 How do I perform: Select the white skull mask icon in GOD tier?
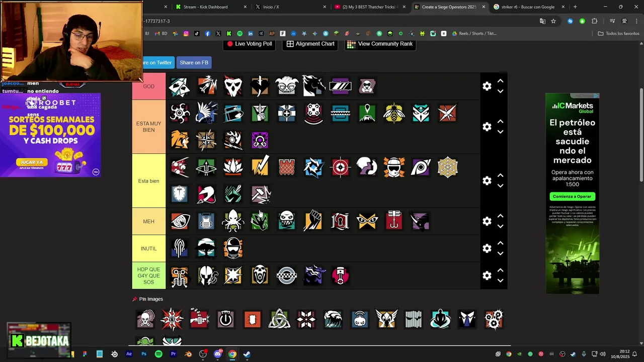[x=233, y=86]
